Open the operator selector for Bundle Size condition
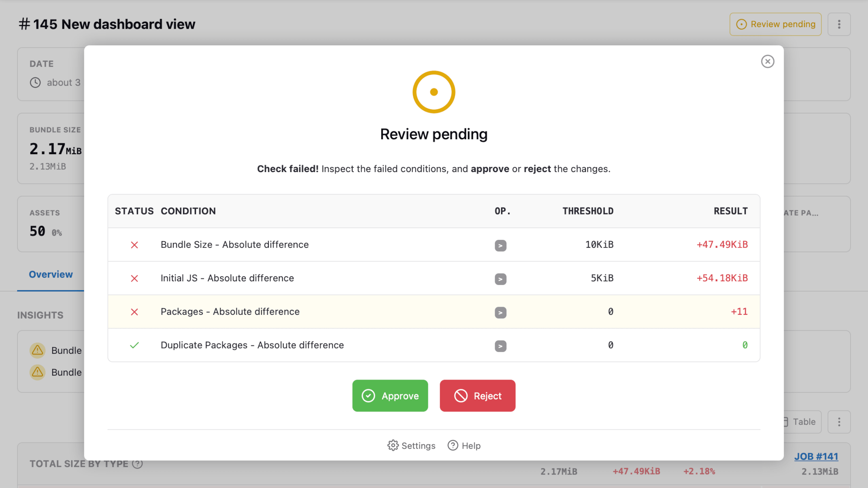The width and height of the screenshot is (868, 488). pos(501,245)
